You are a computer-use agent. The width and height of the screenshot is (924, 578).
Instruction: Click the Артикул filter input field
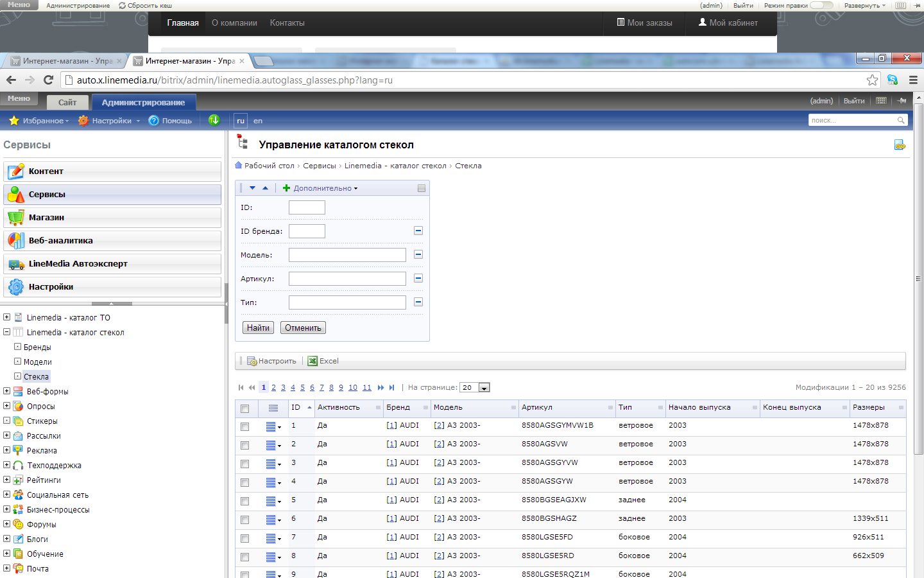pyautogui.click(x=347, y=279)
